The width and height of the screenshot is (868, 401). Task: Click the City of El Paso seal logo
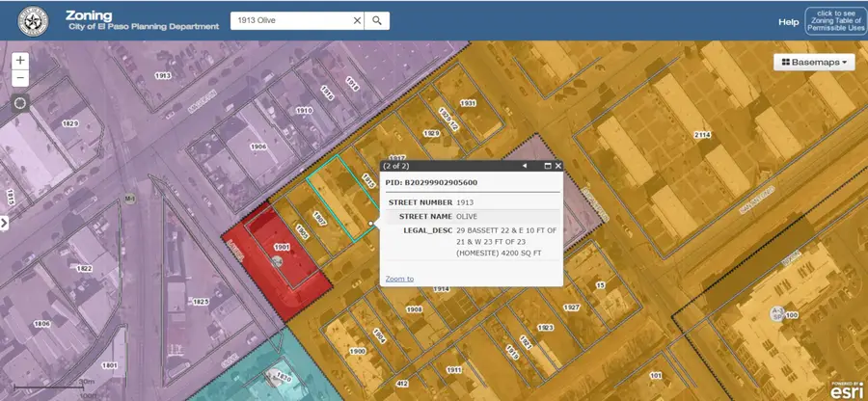tap(34, 20)
